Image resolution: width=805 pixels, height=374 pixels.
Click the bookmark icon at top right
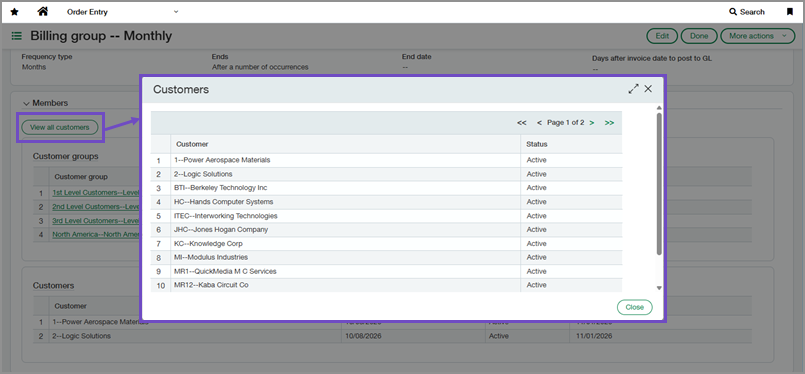(x=790, y=12)
